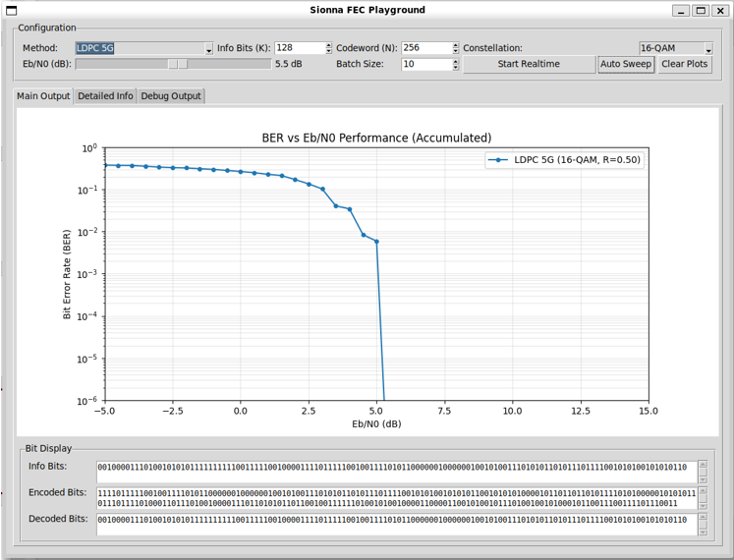Image resolution: width=734 pixels, height=560 pixels.
Task: Maximize the Sionna FEC Playground window
Action: [701, 11]
